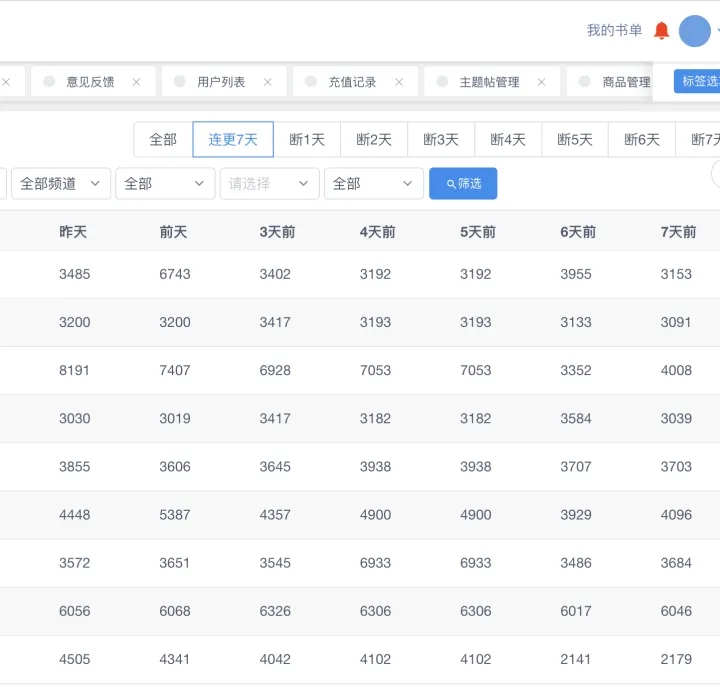Select the 断5天 filter option
This screenshot has width=720, height=686.
(575, 140)
